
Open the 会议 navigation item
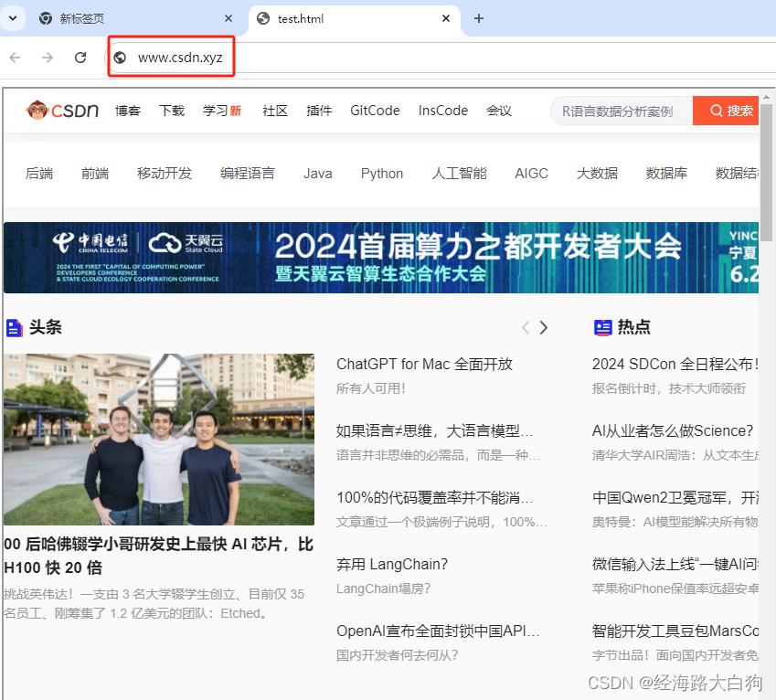coord(499,111)
